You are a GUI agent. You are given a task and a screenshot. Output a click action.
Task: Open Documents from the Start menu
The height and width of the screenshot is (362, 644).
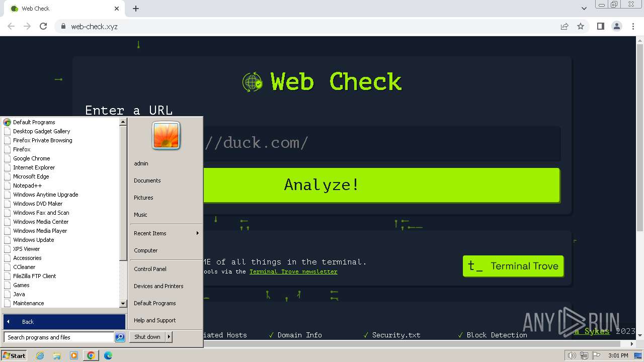[x=147, y=180]
